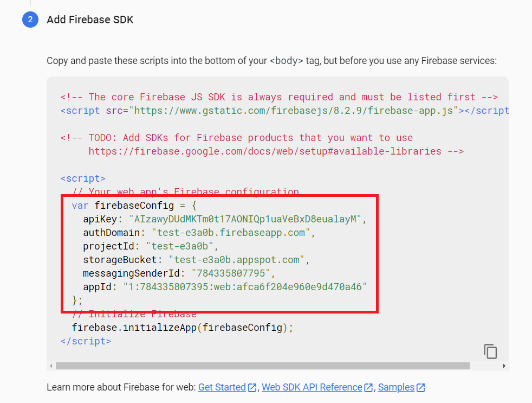Click the authDomain value text

pyautogui.click(x=231, y=233)
